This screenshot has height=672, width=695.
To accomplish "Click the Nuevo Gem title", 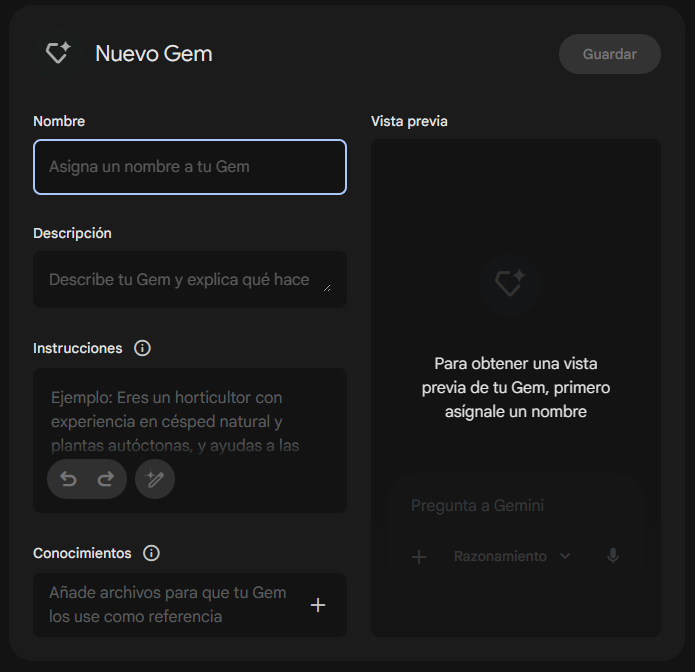I will (x=154, y=54).
